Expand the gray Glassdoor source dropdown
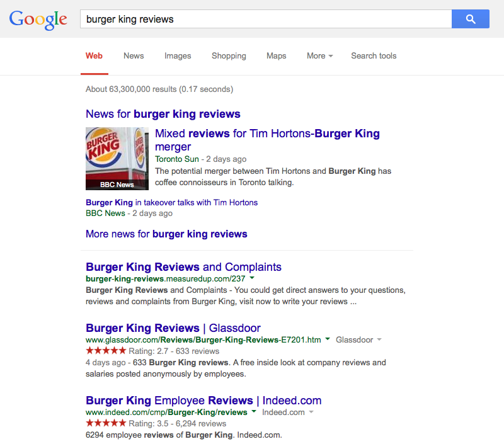Image resolution: width=504 pixels, height=444 pixels. (x=358, y=339)
